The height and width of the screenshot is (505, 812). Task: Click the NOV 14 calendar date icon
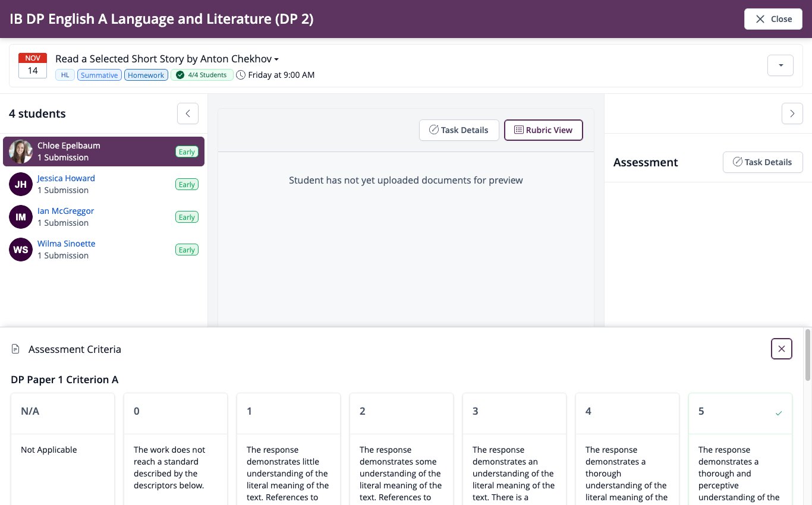(33, 65)
